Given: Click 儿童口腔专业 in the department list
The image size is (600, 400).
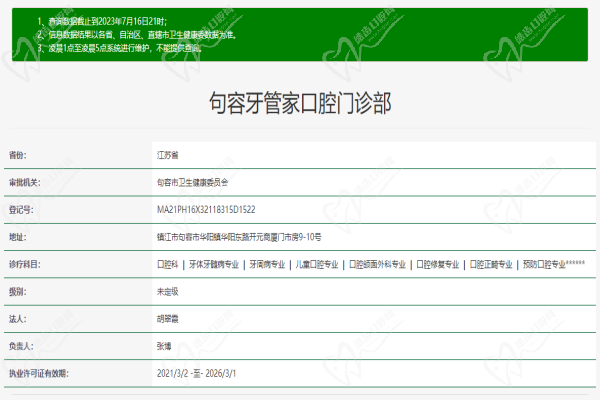Looking at the screenshot, I should pos(317,264).
